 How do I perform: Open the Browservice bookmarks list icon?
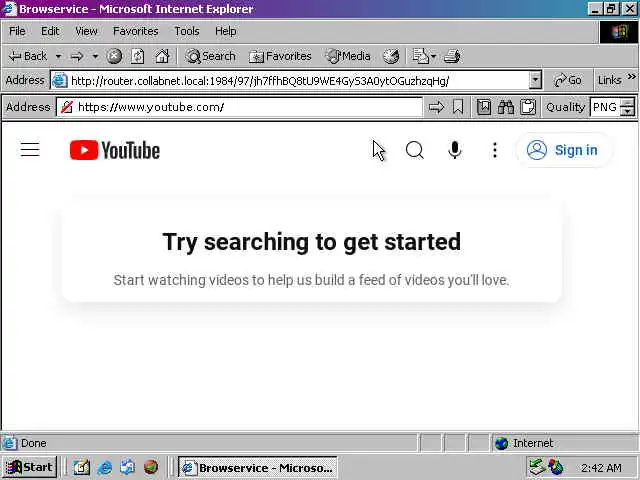click(484, 107)
